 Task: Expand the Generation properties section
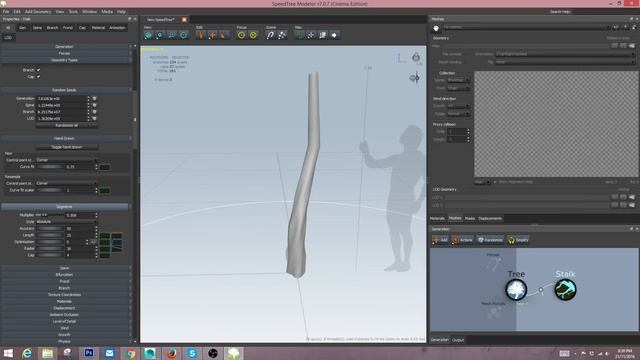coord(65,47)
